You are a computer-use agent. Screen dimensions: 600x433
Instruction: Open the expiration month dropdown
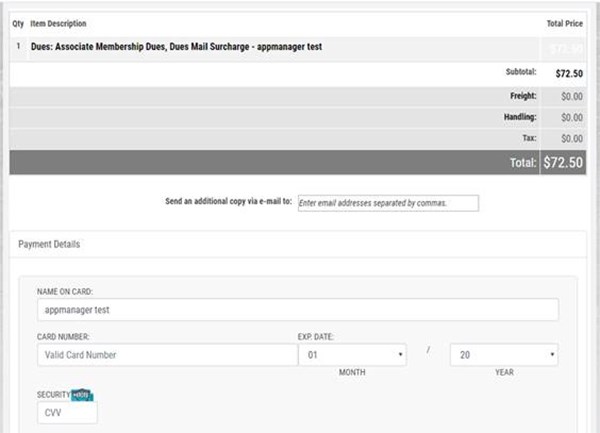point(353,355)
